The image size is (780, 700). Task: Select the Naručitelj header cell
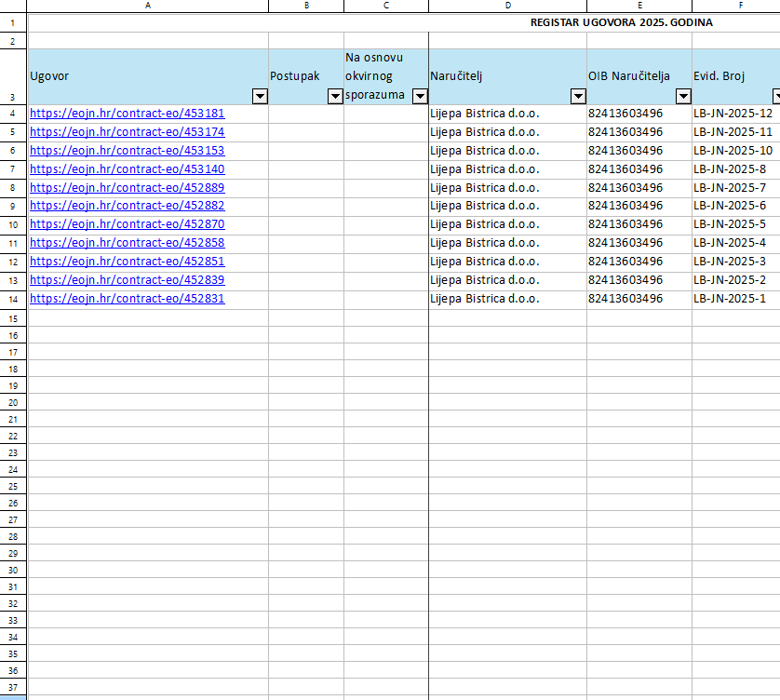(508, 76)
